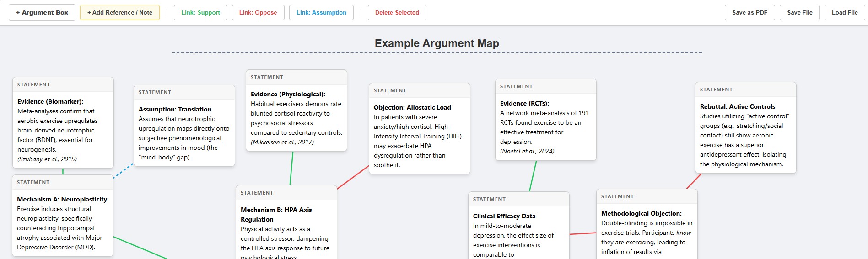Click the Save File button
Viewport: 868px width, 259px height.
tap(800, 12)
